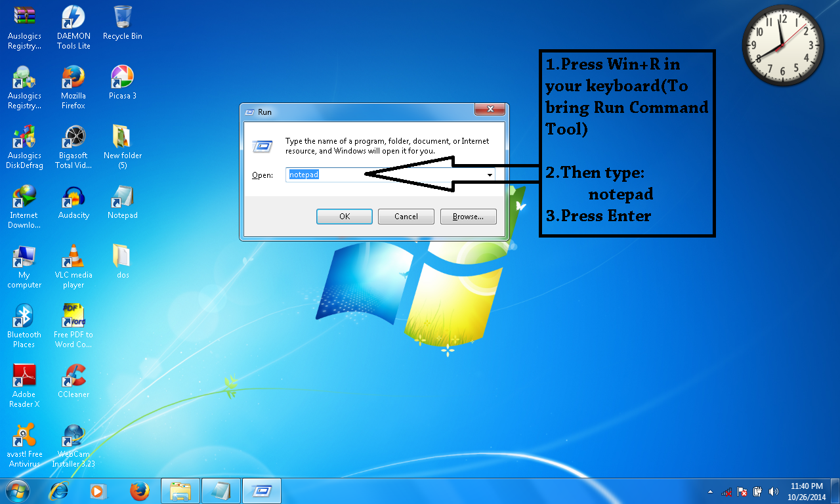Open the Auslogics Registry shortcut with magnifier icon

pyautogui.click(x=24, y=87)
